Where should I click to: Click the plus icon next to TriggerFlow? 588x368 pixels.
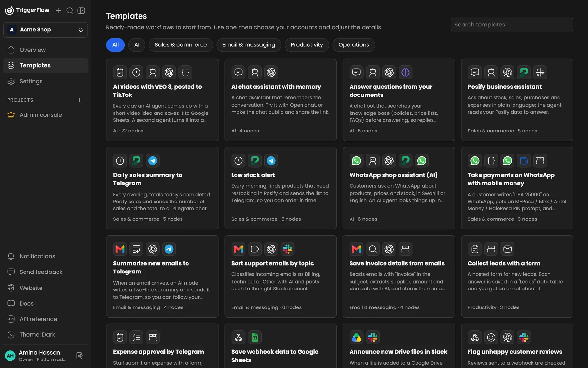pyautogui.click(x=58, y=10)
